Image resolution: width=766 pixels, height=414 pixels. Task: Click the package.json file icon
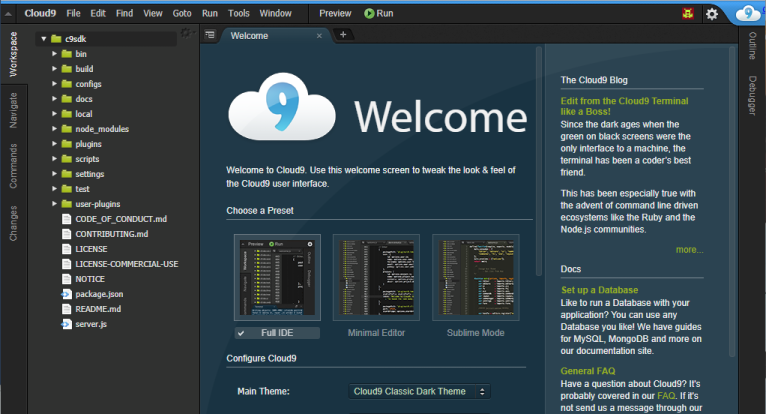pyautogui.click(x=66, y=294)
